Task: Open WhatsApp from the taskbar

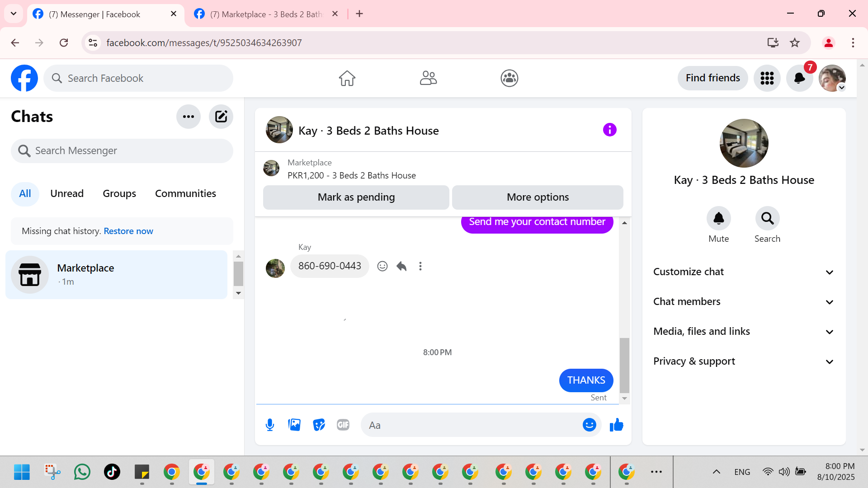Action: point(82,472)
